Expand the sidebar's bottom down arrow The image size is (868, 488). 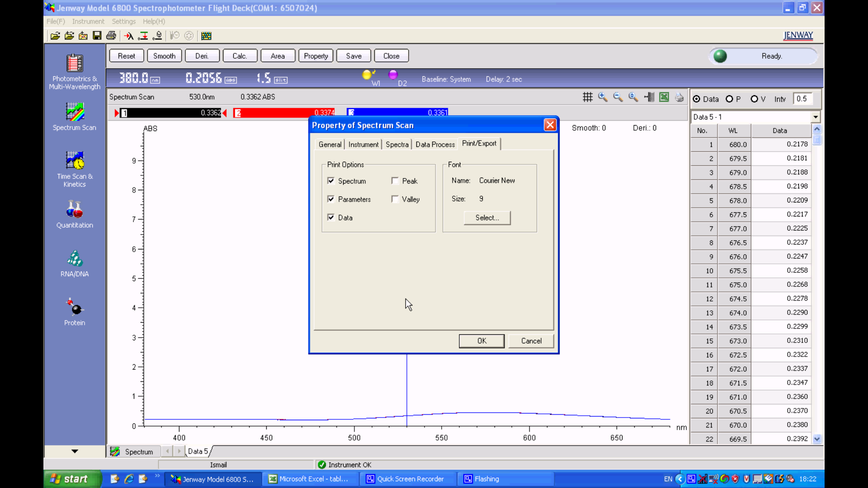(x=75, y=451)
